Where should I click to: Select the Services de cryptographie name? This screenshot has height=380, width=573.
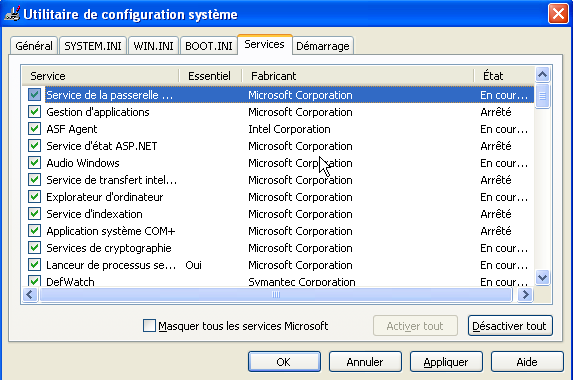click(x=109, y=248)
